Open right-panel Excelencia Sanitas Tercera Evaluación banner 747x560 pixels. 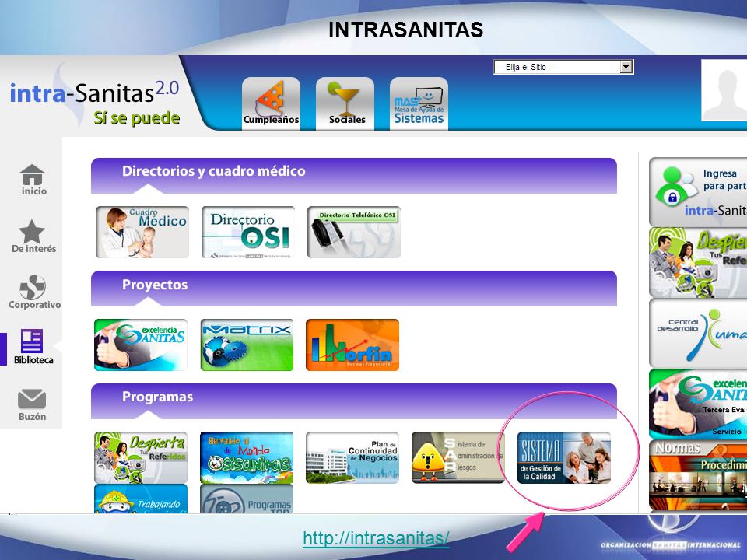click(698, 404)
